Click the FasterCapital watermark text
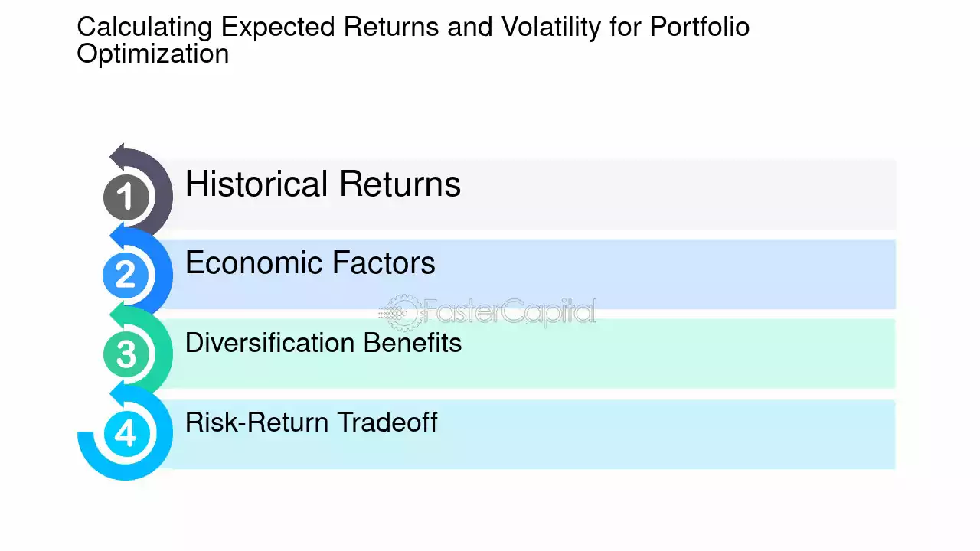The width and height of the screenshot is (980, 551). tap(509, 312)
